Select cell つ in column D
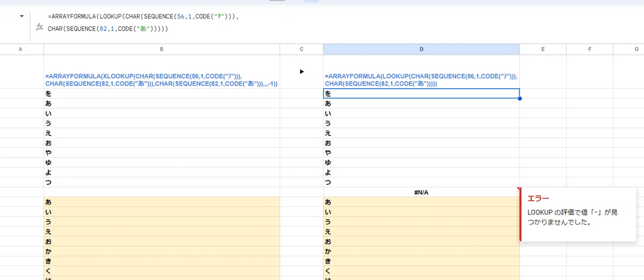 tap(421, 182)
